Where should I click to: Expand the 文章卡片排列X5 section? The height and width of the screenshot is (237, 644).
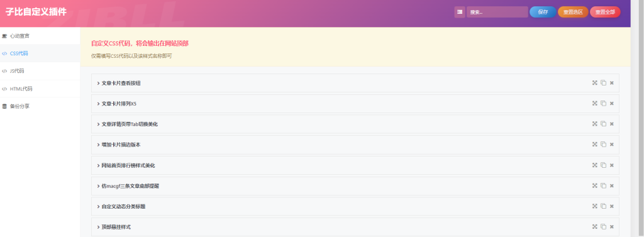coord(355,104)
